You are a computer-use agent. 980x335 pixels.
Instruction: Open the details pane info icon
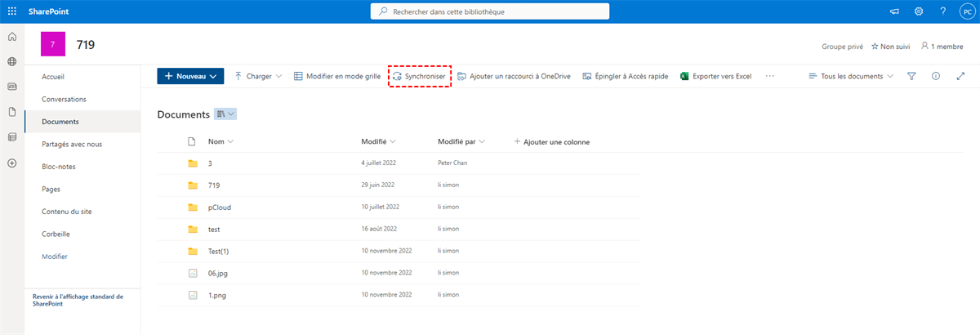click(936, 76)
